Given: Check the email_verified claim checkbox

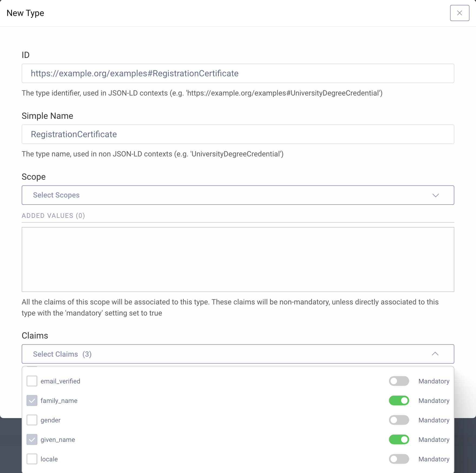Looking at the screenshot, I should pos(32,381).
